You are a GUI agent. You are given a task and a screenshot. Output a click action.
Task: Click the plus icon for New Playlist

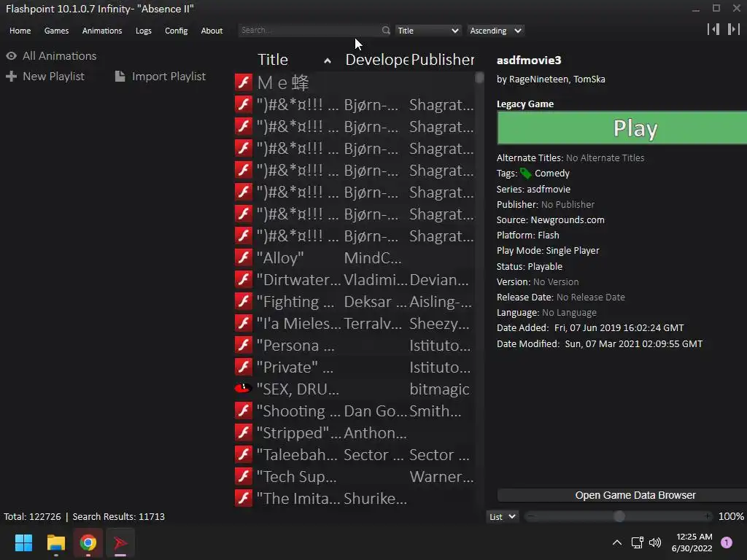click(11, 76)
